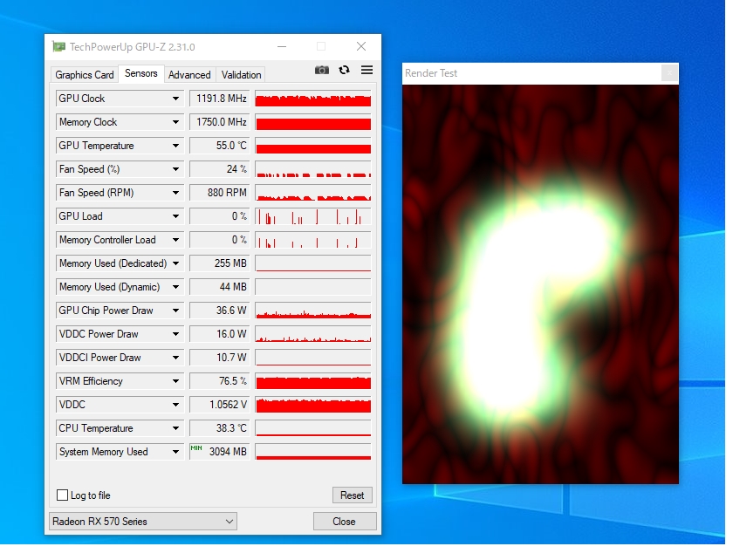Minimize the GPU-Z window
Screen dimensions: 733x560
coord(282,47)
